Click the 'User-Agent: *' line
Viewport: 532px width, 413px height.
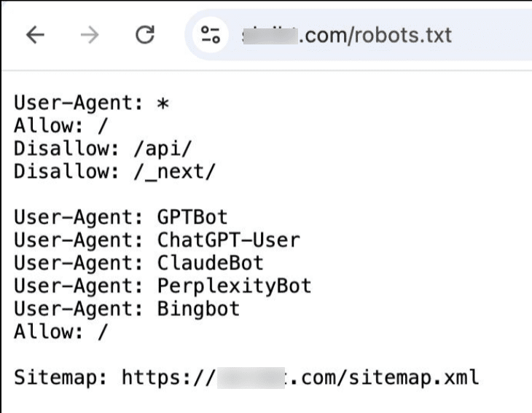pos(92,103)
